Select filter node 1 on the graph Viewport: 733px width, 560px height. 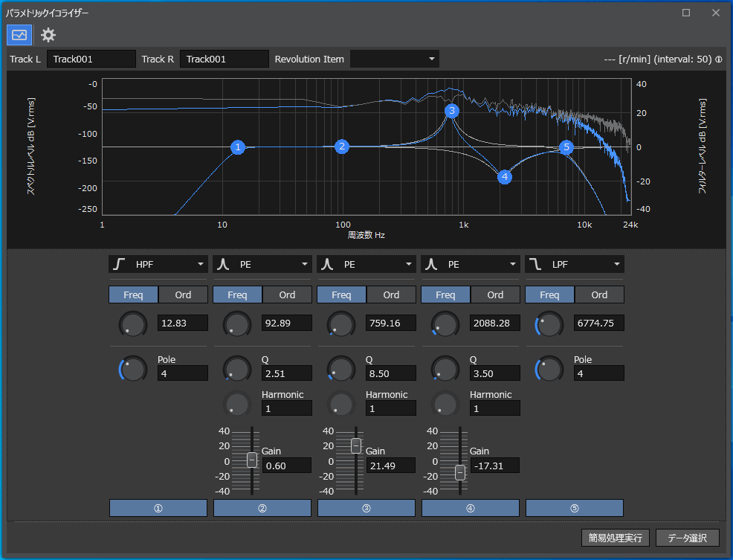pyautogui.click(x=238, y=147)
